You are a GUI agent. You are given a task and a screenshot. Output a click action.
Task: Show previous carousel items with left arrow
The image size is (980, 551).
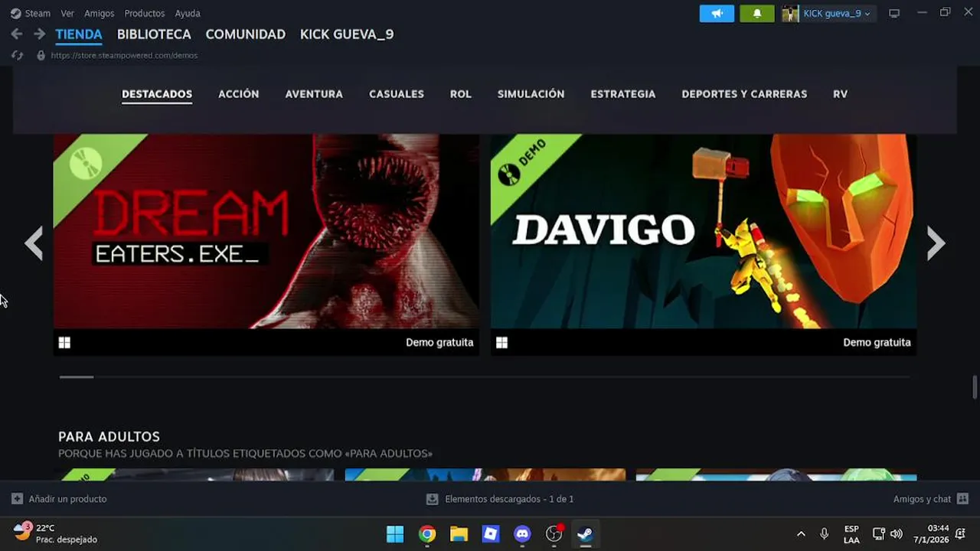tap(34, 243)
